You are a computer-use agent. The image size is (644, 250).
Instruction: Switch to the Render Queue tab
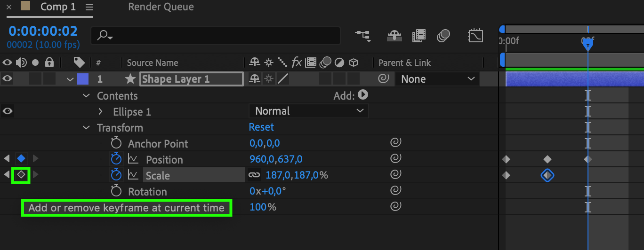point(161,7)
